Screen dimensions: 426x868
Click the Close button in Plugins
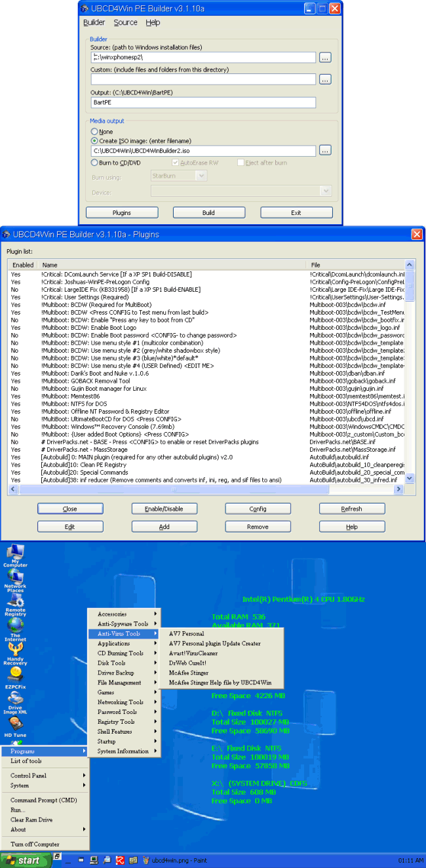tap(70, 509)
